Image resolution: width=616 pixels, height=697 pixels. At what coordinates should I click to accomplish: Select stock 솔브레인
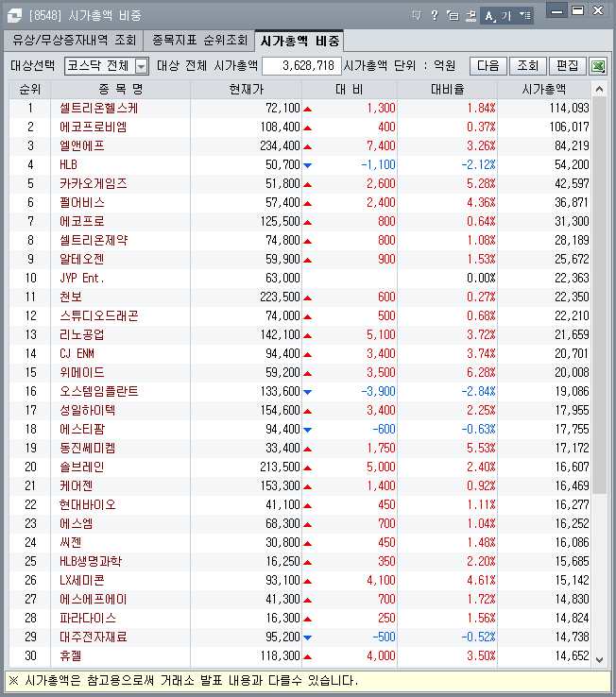coord(82,467)
